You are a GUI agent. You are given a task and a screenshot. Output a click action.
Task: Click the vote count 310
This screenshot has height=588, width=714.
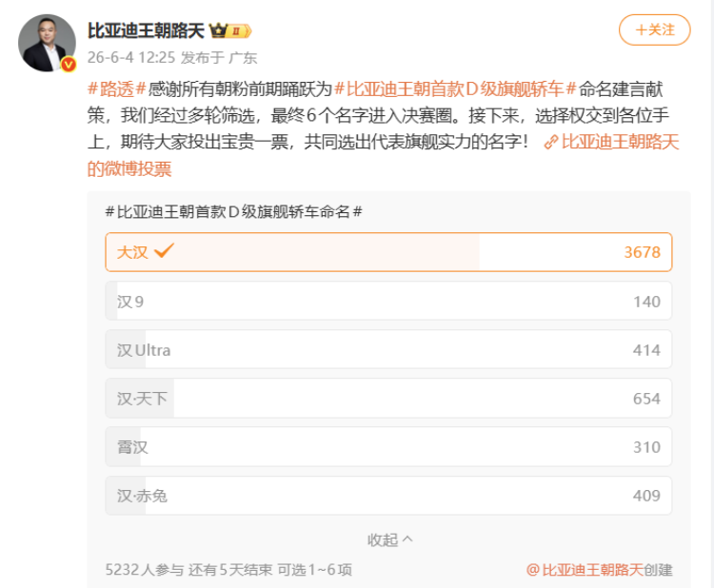647,447
